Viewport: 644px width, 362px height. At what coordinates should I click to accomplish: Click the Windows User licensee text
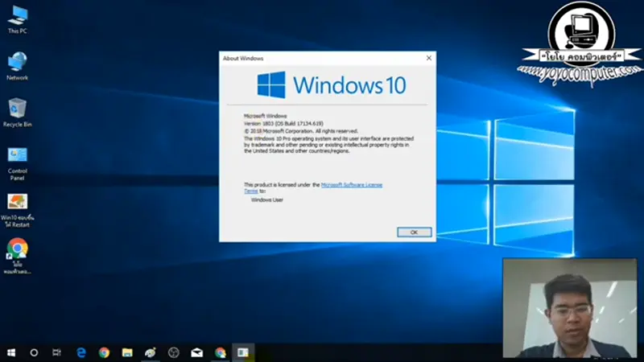pyautogui.click(x=267, y=200)
